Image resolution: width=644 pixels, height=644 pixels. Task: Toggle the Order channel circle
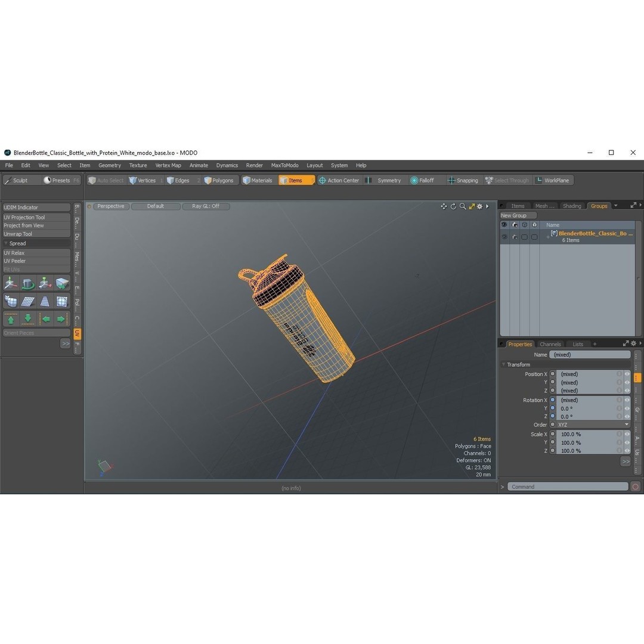[x=553, y=425]
